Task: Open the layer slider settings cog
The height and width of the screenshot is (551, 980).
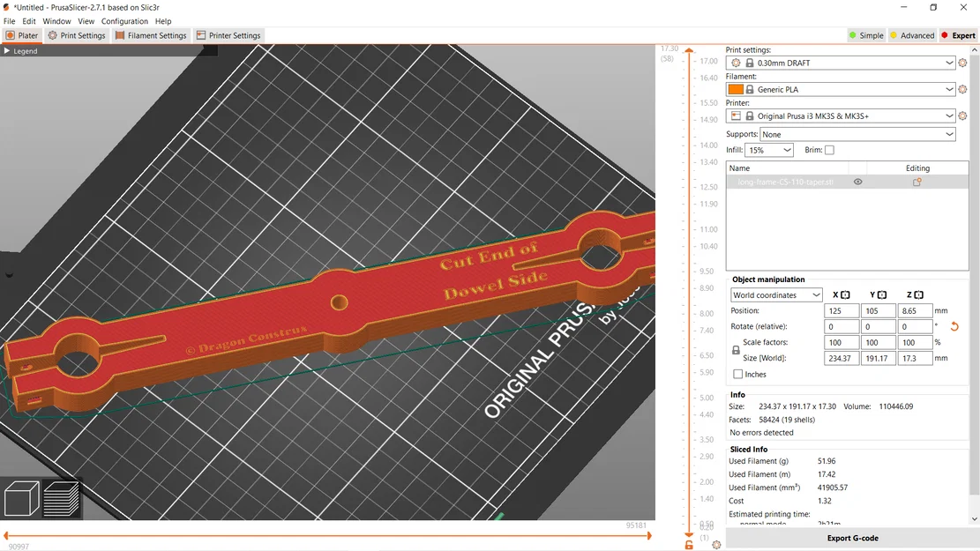Action: [716, 545]
